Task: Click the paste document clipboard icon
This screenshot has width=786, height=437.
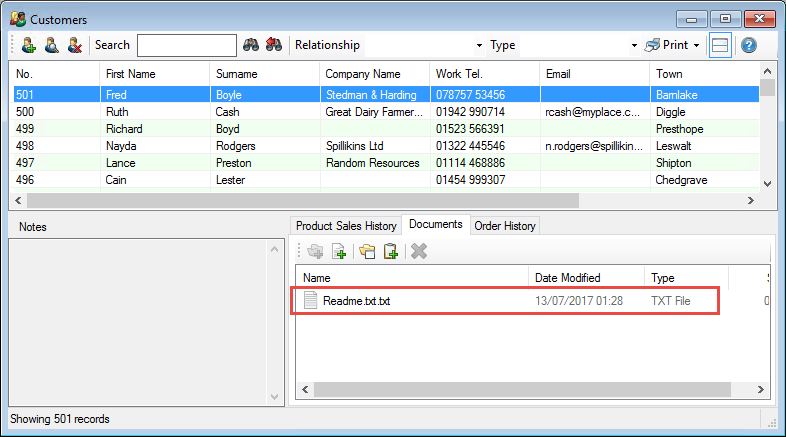Action: [391, 252]
